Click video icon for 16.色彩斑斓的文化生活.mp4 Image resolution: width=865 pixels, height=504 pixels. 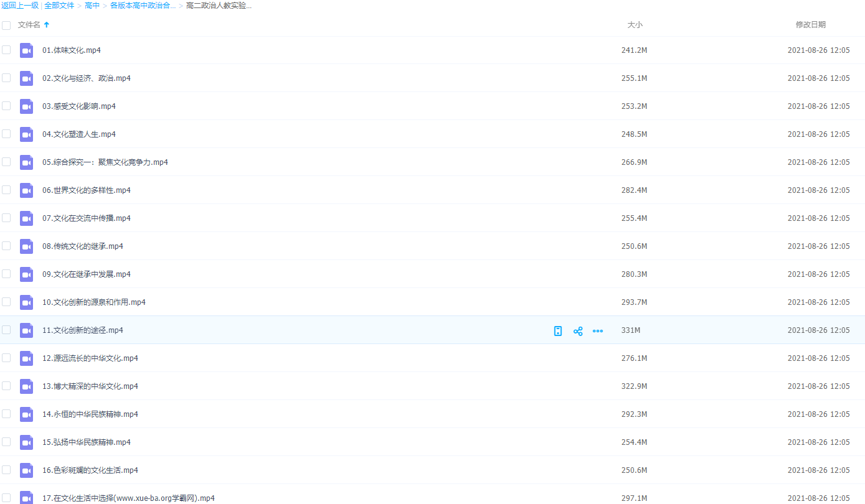coord(26,470)
